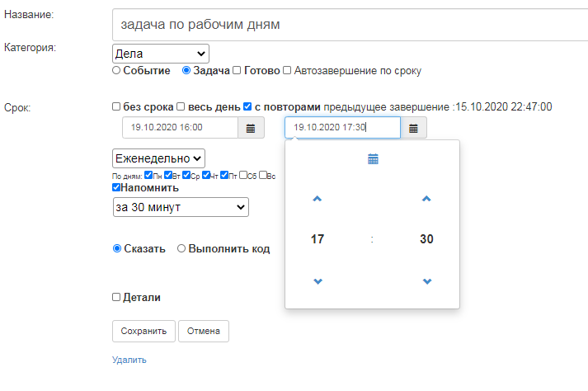Decrease the hour below 17
The height and width of the screenshot is (391, 588).
(318, 281)
